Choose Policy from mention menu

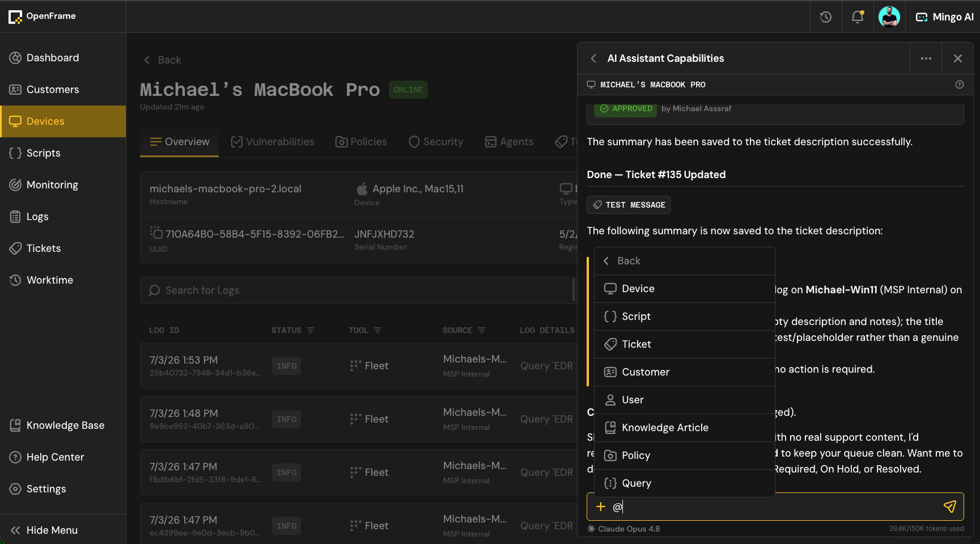[684, 456]
